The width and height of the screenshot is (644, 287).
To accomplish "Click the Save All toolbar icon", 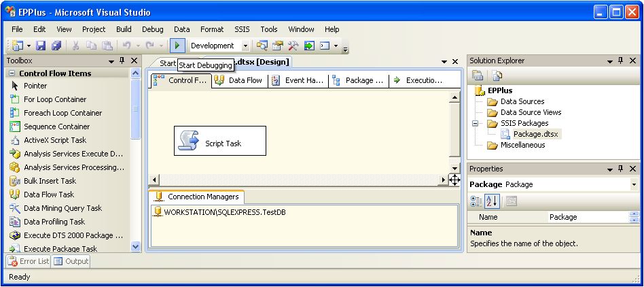I will point(56,46).
